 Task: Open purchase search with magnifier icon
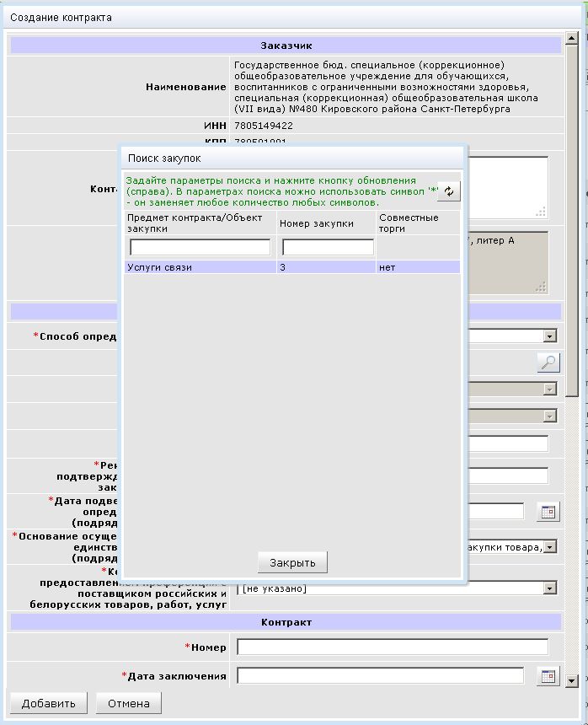point(548,362)
